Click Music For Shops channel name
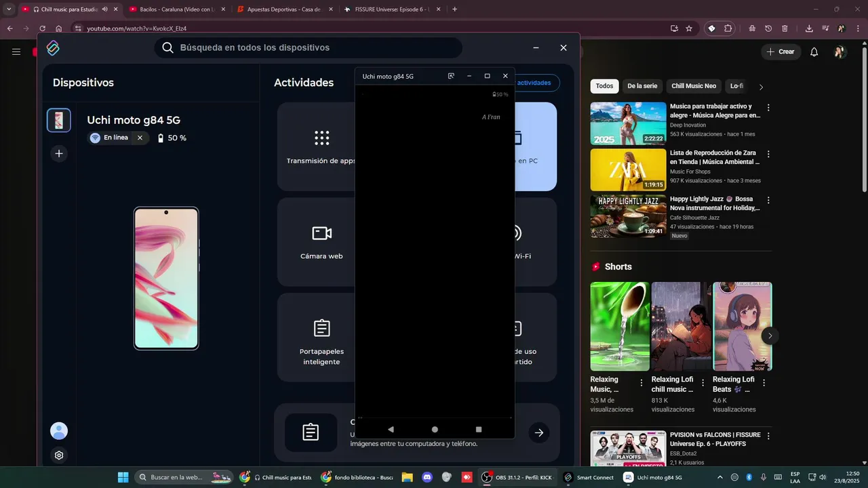The height and width of the screenshot is (488, 868). [690, 171]
